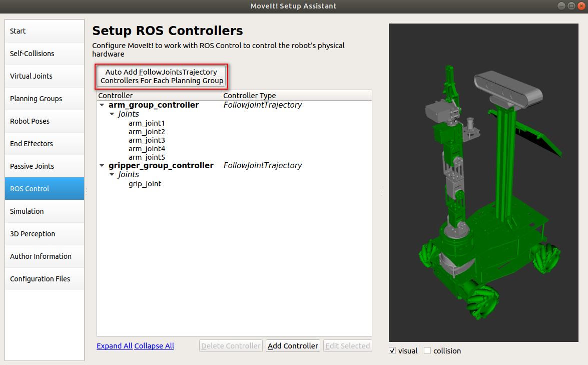Screen dimensions: 588x365
Task: Go to Author Information page
Action: (45, 256)
